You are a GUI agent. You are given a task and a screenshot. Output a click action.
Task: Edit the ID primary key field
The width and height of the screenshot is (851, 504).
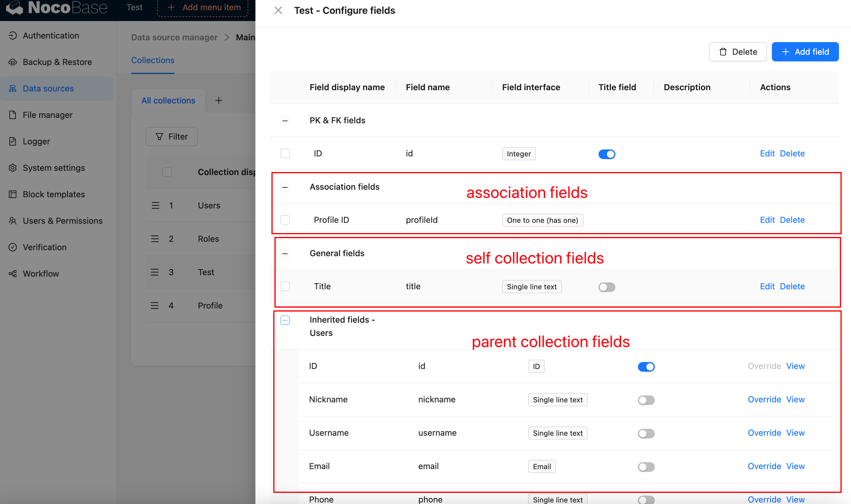pyautogui.click(x=767, y=153)
